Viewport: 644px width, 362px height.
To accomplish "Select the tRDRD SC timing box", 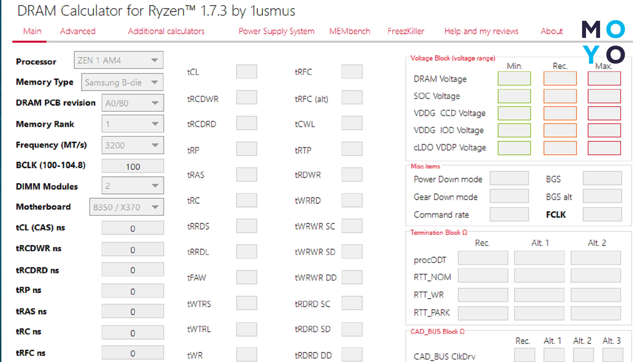I will 352,303.
